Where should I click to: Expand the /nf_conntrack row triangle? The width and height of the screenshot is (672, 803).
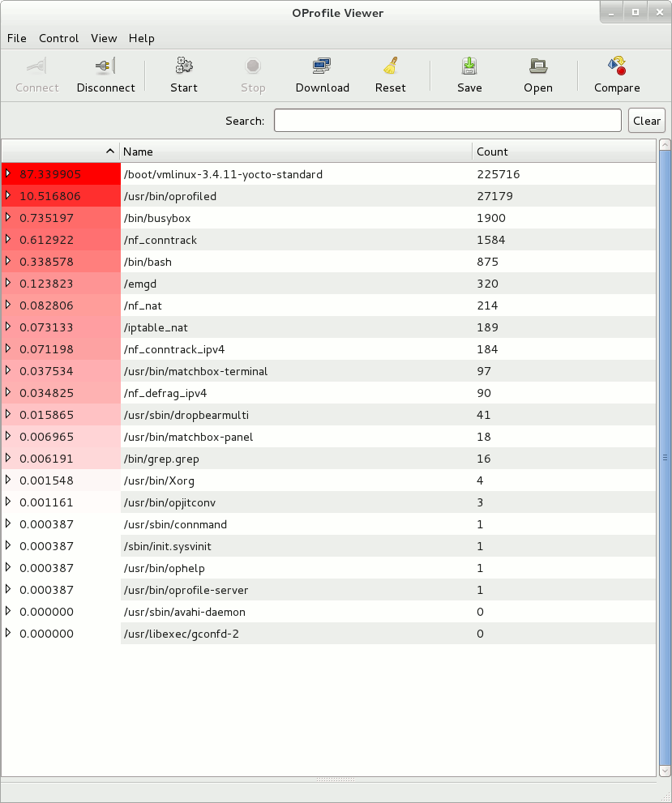coord(8,240)
